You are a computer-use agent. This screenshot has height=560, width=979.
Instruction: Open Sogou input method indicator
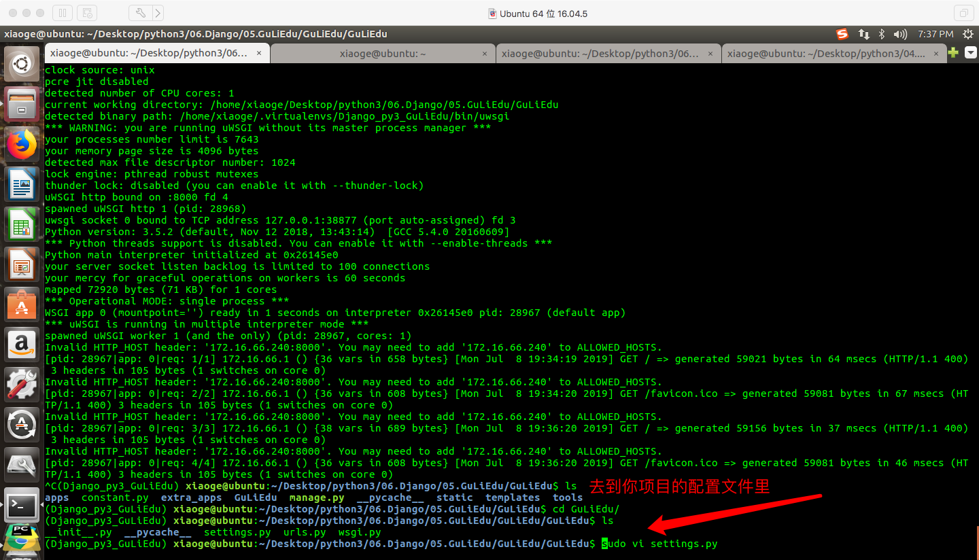click(842, 34)
